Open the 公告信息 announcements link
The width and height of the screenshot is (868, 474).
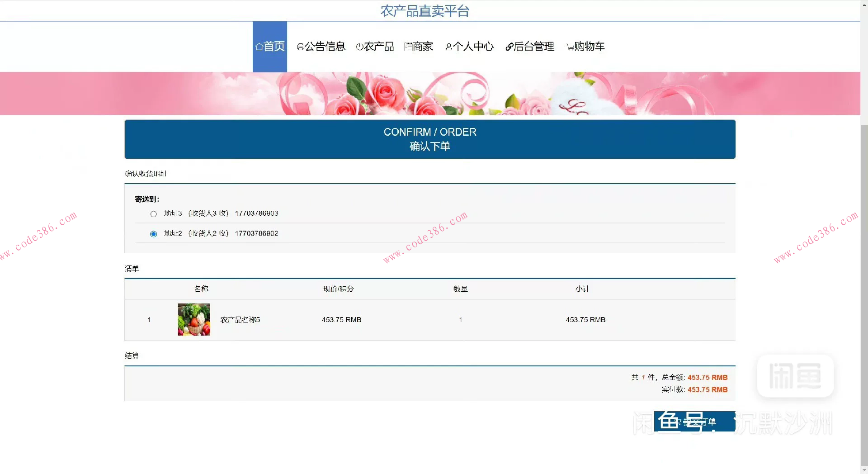[x=325, y=46]
